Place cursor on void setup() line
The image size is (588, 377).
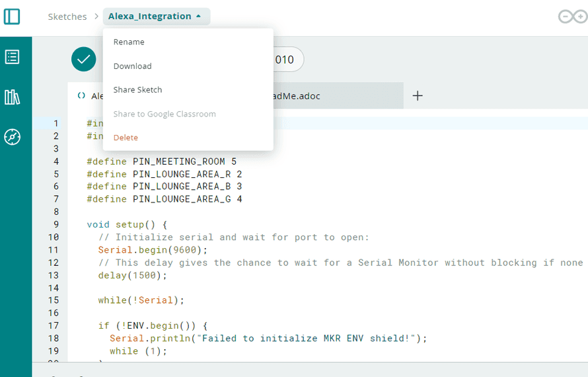tap(127, 224)
